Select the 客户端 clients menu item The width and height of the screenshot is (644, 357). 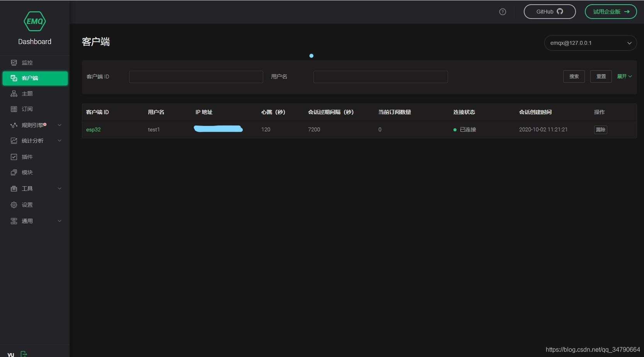(x=35, y=78)
